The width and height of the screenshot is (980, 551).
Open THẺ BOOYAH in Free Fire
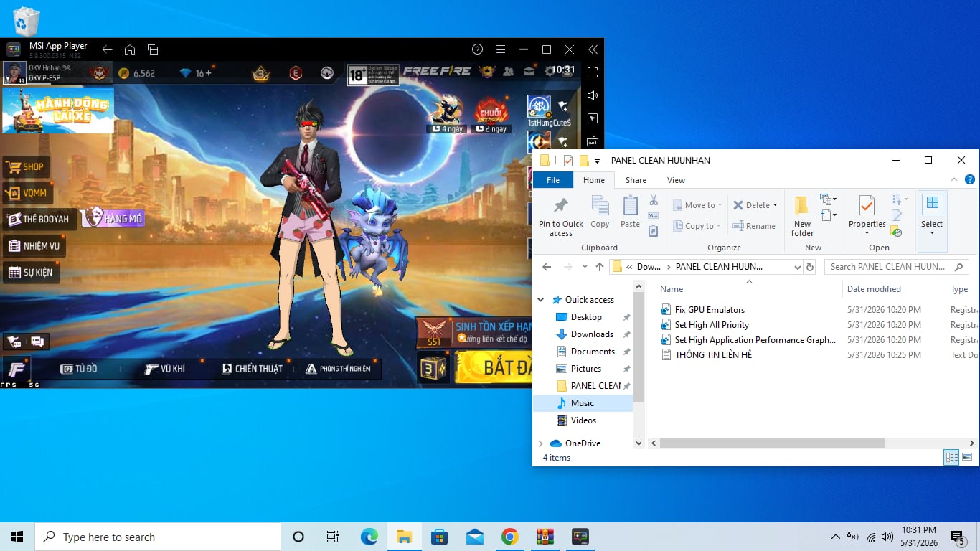point(39,219)
